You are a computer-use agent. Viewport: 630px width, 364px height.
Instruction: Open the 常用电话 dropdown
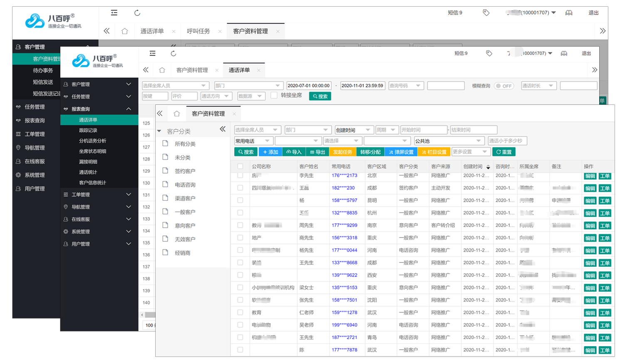(254, 141)
